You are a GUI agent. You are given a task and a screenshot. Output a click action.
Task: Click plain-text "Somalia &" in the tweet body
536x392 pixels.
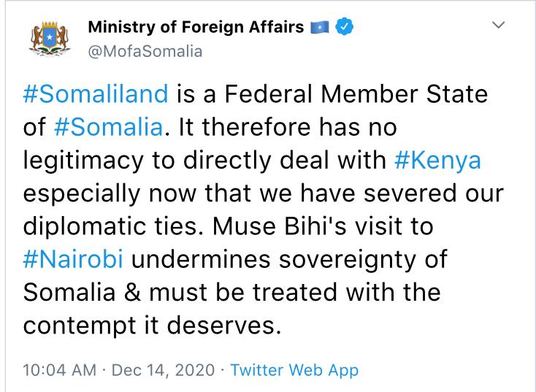tap(82, 293)
